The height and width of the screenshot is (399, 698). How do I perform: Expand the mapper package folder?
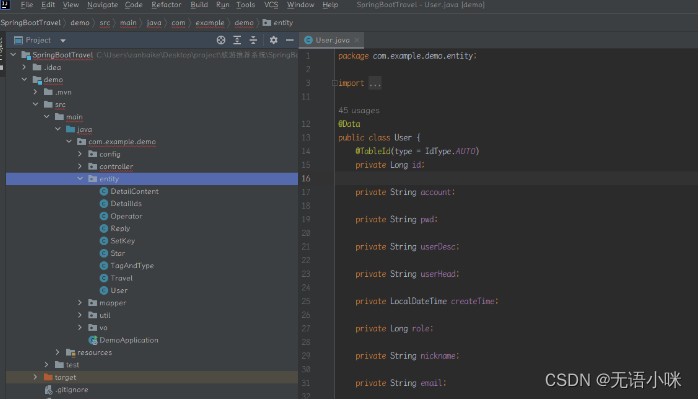tap(80, 303)
